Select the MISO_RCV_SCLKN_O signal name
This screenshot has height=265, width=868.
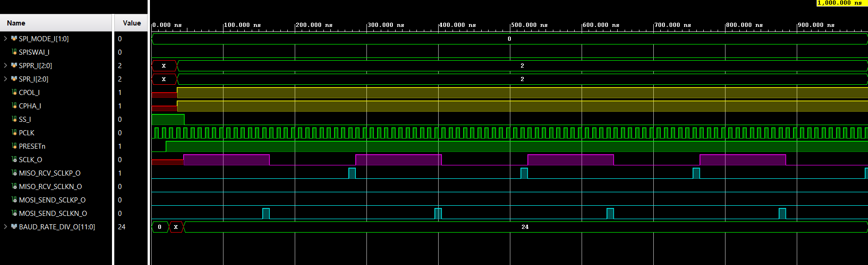pos(50,187)
